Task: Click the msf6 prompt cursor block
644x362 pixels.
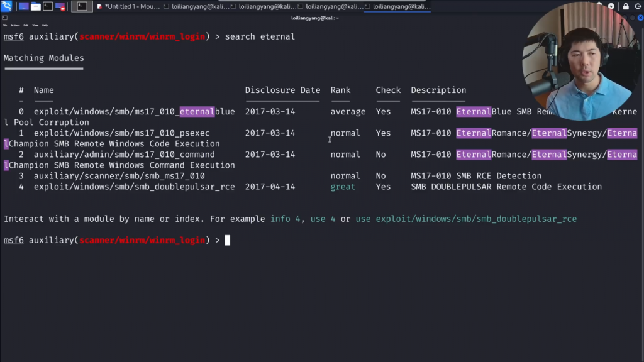Action: tap(228, 240)
